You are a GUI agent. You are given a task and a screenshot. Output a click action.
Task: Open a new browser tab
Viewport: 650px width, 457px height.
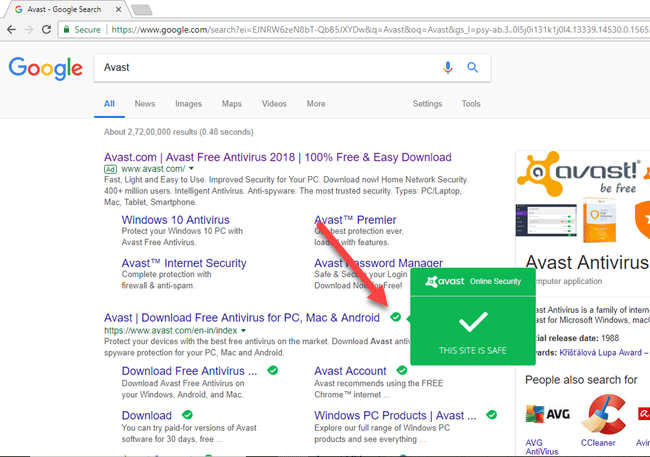[x=141, y=10]
